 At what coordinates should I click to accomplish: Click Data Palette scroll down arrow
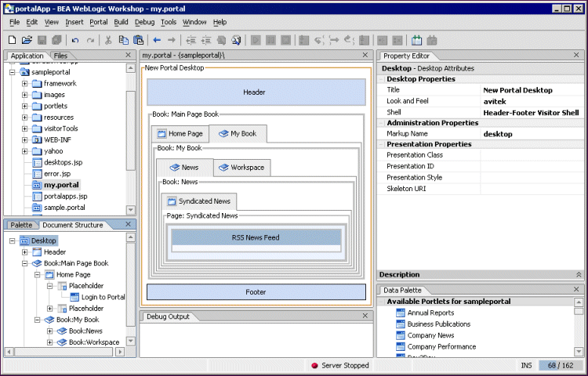click(x=579, y=352)
